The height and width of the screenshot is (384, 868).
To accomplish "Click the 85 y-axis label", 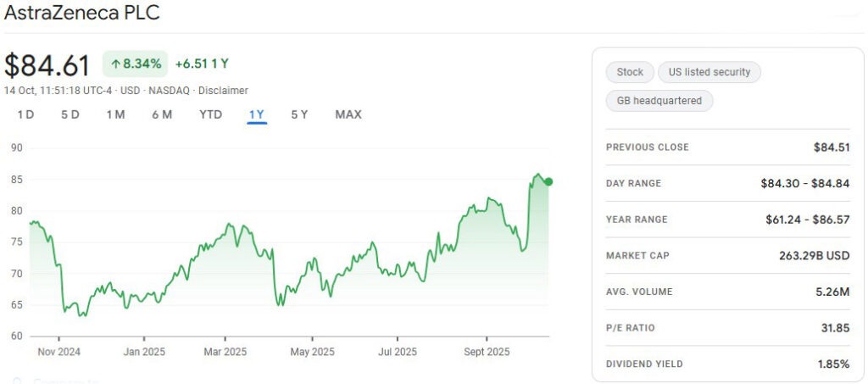I will click(x=17, y=179).
